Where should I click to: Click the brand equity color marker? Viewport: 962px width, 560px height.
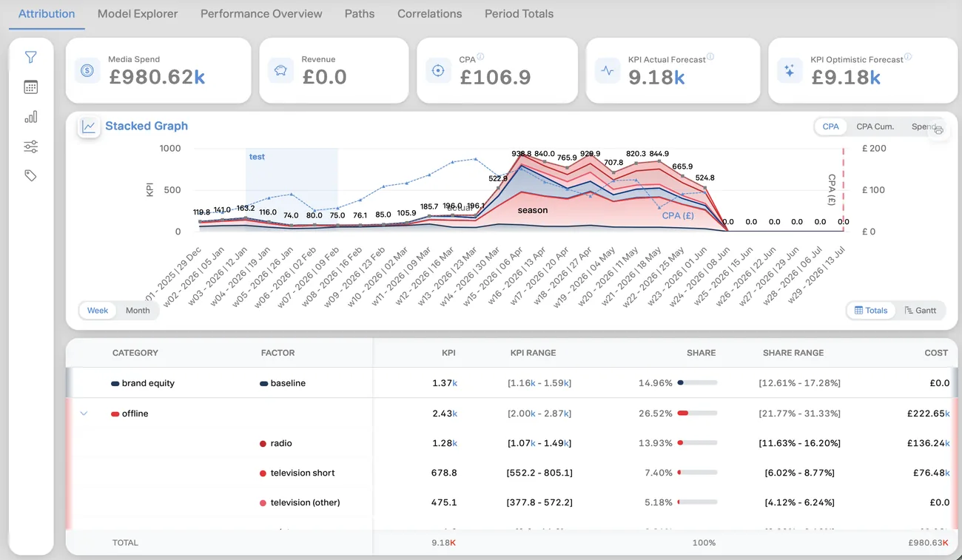pos(115,384)
